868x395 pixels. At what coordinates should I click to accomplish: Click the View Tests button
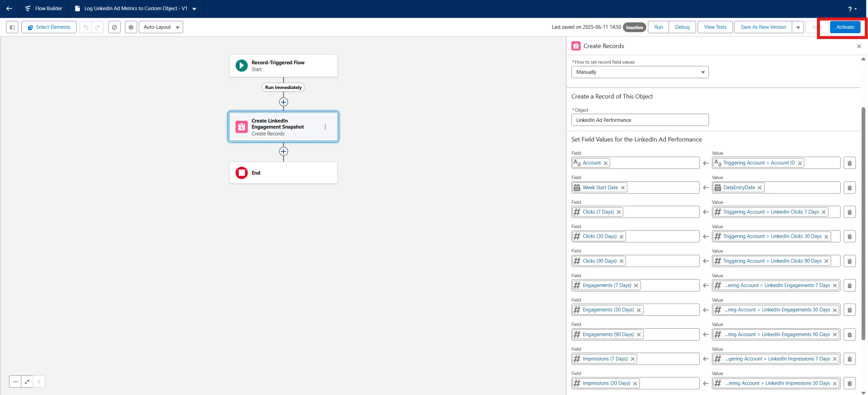click(715, 27)
